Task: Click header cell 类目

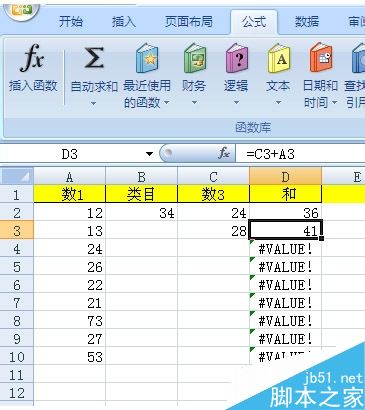Action: [x=141, y=194]
